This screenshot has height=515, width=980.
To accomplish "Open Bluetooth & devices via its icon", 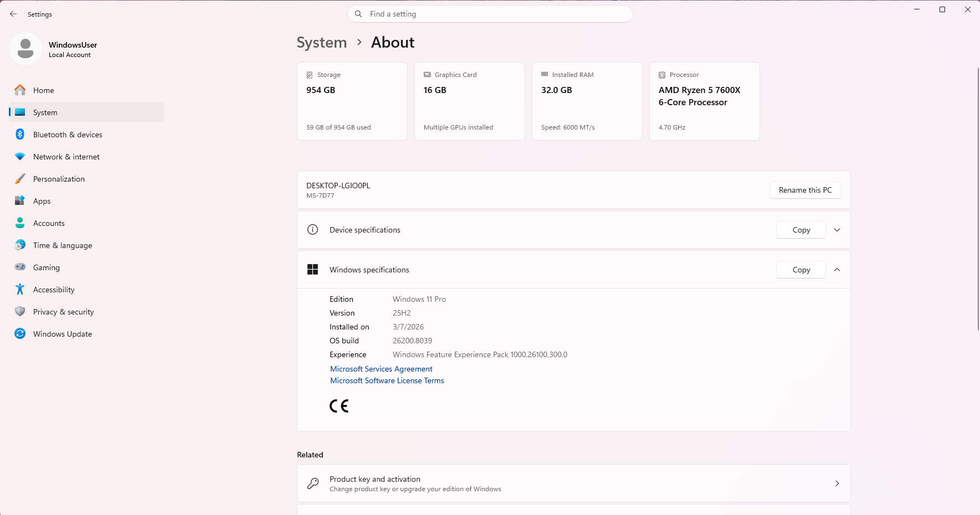I will (x=20, y=134).
